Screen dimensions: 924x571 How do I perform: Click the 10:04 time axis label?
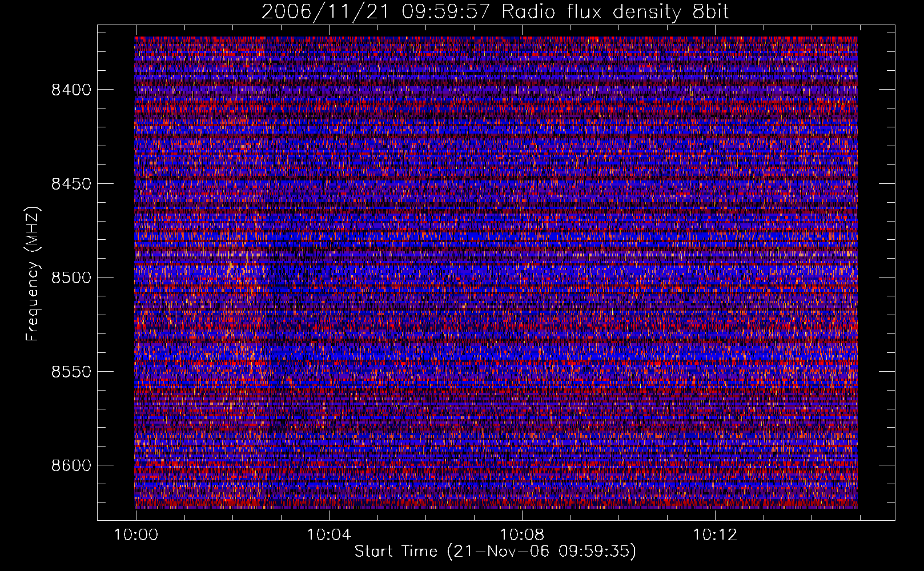click(329, 535)
